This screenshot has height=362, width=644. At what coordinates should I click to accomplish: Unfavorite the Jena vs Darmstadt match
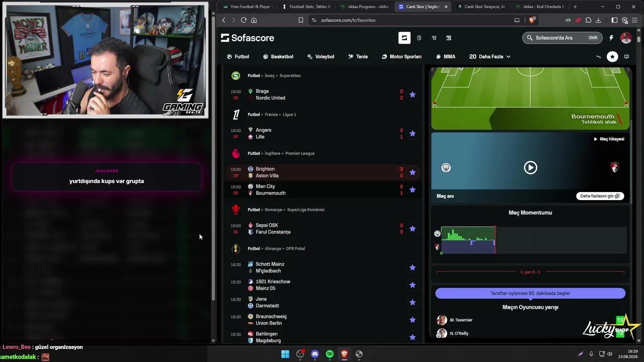coord(413,302)
